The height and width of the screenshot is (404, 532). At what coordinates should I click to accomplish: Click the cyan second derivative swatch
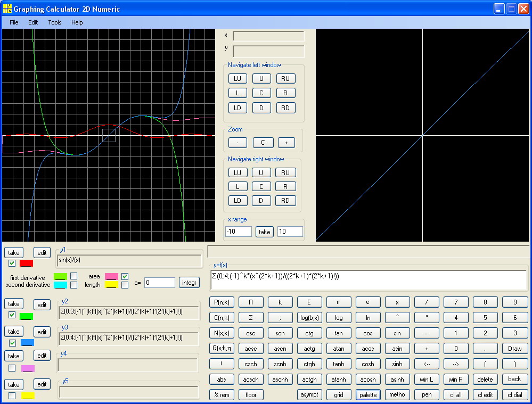[x=60, y=285]
